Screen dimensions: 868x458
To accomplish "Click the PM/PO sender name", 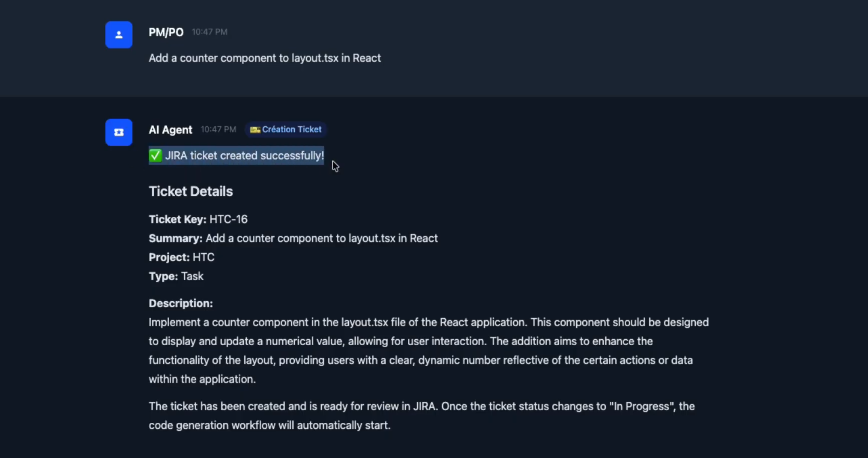I will pos(166,32).
